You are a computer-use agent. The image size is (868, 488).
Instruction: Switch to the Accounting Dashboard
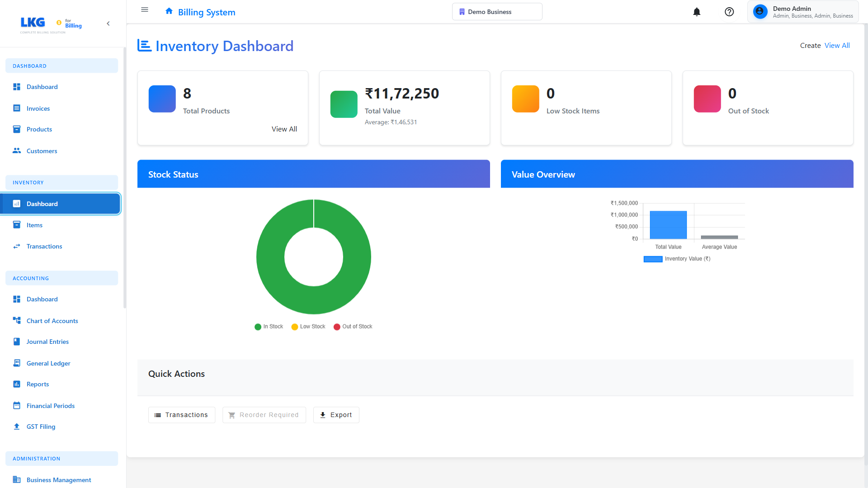pos(42,299)
